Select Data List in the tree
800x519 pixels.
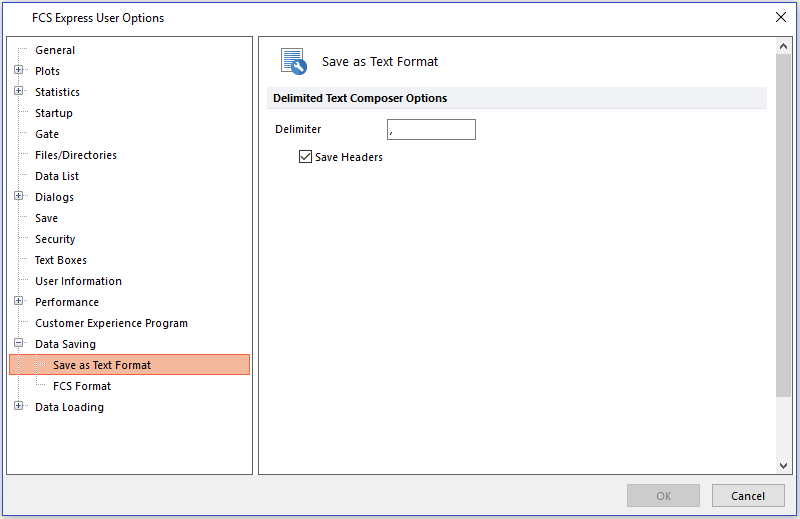tap(57, 176)
